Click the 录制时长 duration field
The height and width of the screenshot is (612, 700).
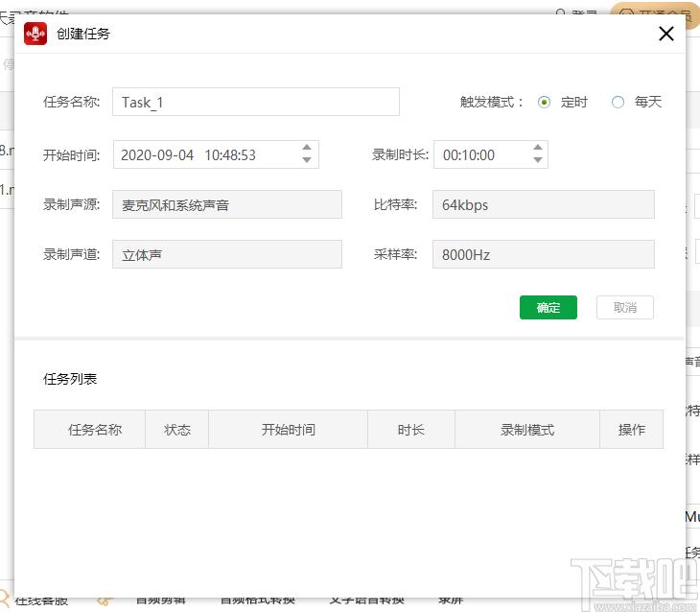[x=491, y=154]
